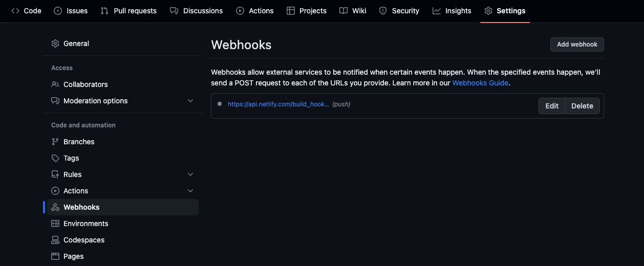Open the Security tab
Screen dimensions: 644x266
(x=399, y=11)
